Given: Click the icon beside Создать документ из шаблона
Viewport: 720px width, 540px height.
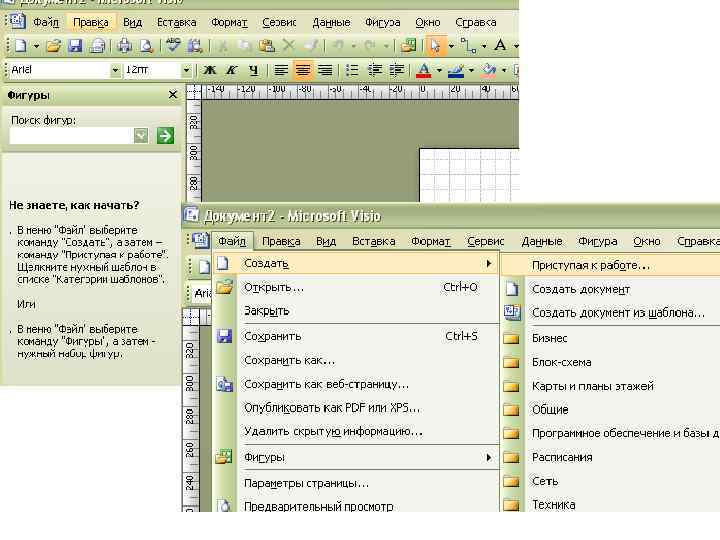Looking at the screenshot, I should tap(512, 313).
